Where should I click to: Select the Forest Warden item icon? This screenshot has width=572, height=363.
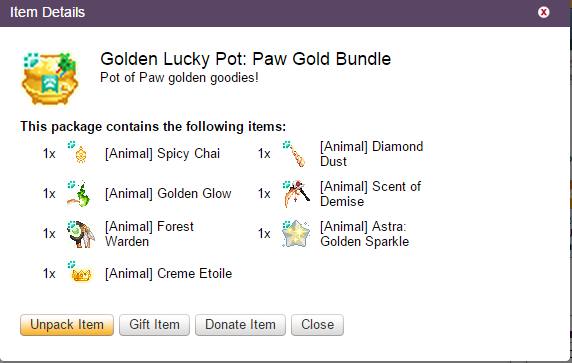[x=80, y=233]
